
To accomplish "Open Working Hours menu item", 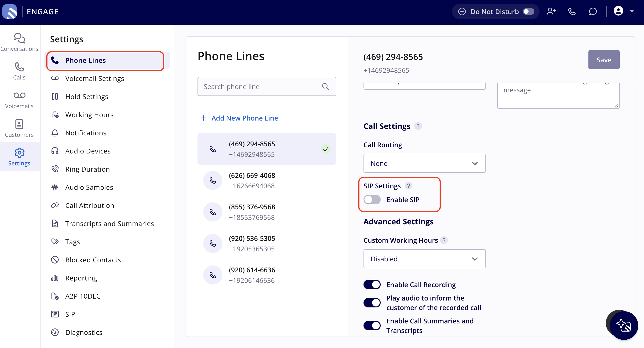I will [107, 115].
